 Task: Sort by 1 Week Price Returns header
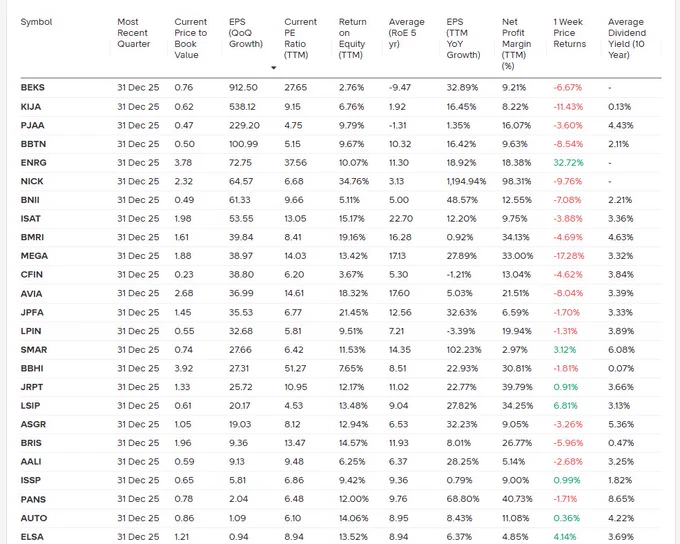569,33
